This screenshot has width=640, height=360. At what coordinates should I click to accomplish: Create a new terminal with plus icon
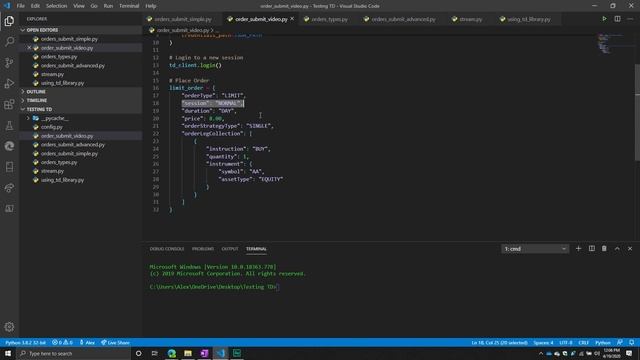[x=578, y=248]
